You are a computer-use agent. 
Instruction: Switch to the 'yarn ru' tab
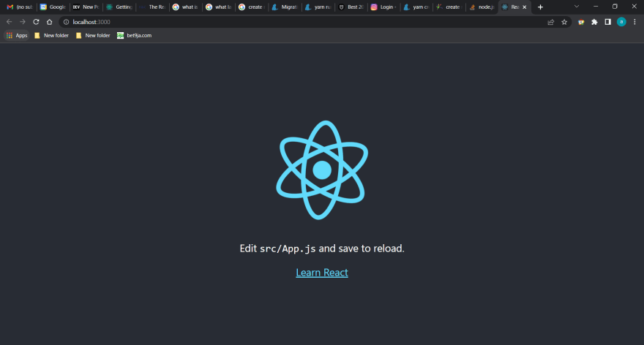318,7
